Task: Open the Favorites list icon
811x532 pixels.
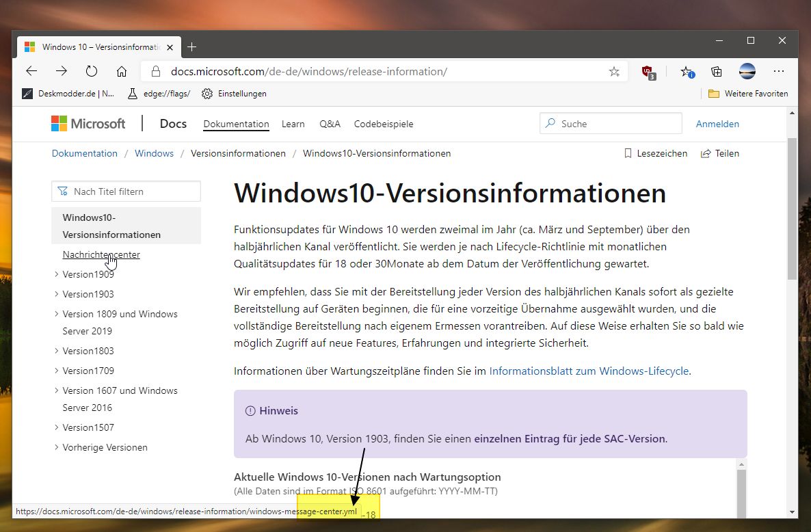Action: 687,72
